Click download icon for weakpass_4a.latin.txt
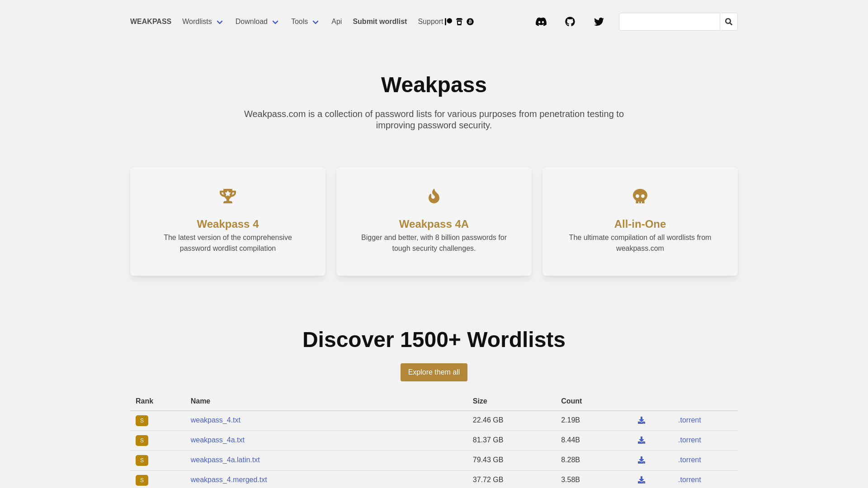868x488 pixels. coord(641,460)
